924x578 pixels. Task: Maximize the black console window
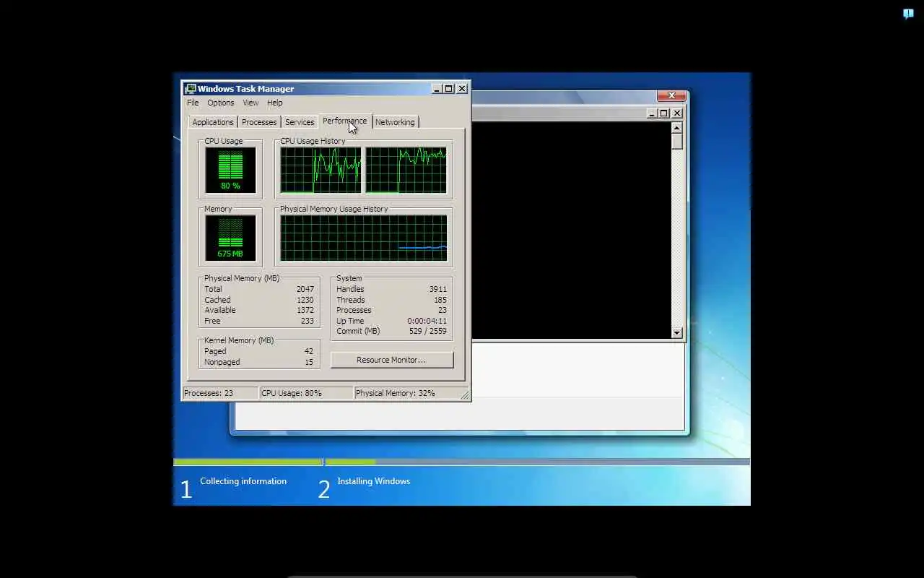(664, 113)
